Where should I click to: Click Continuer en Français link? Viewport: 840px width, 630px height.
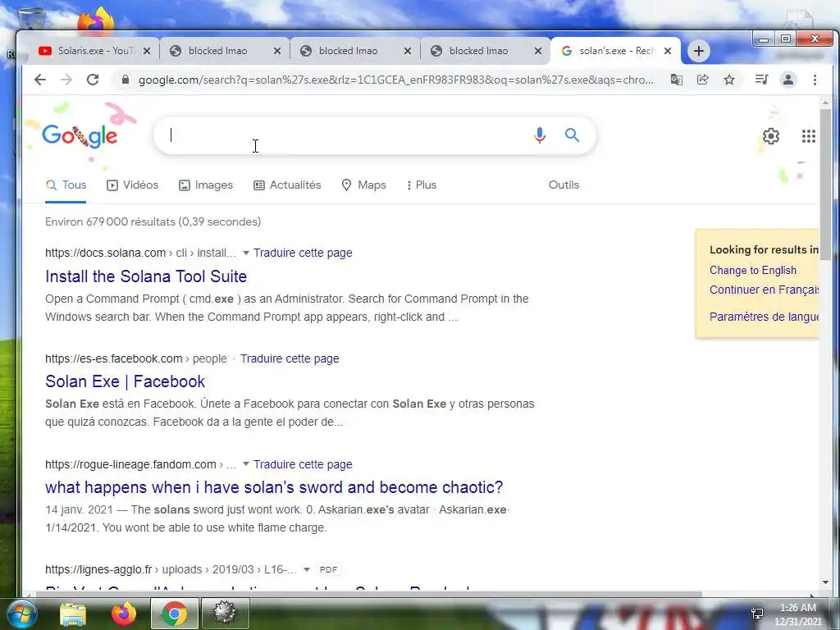coord(764,290)
